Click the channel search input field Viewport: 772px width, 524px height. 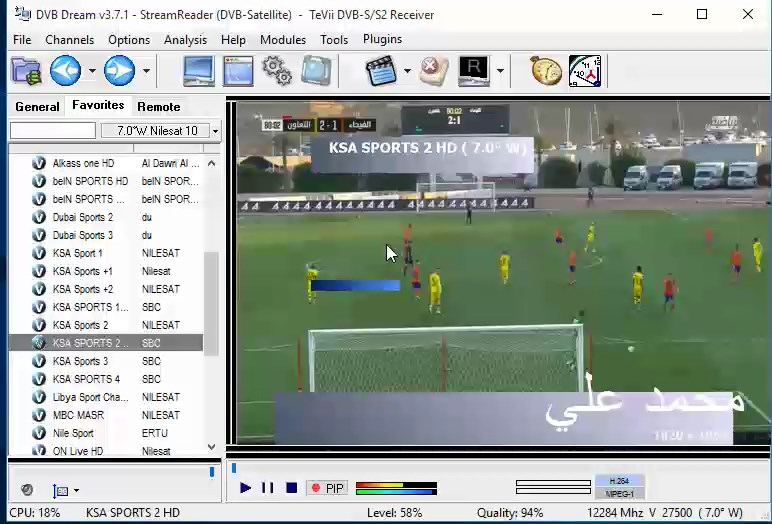[53, 131]
